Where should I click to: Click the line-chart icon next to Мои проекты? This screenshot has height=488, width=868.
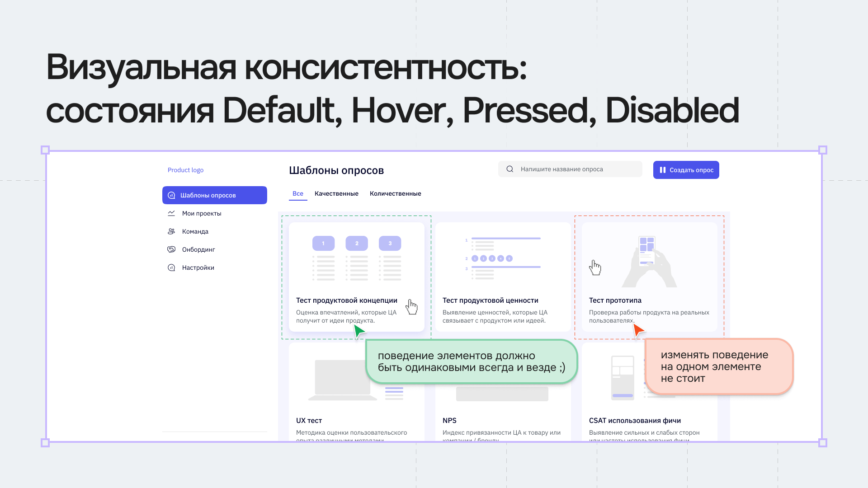tap(171, 213)
